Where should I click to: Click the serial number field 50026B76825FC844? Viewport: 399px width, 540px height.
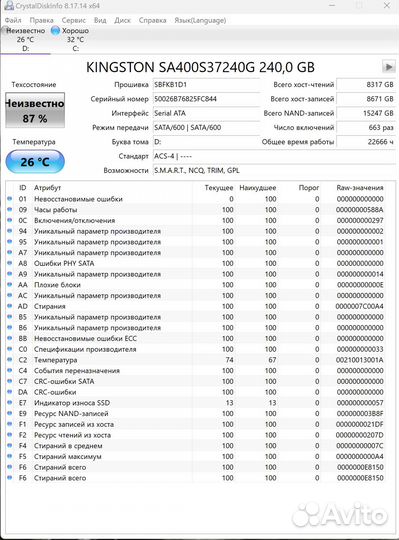pyautogui.click(x=206, y=99)
